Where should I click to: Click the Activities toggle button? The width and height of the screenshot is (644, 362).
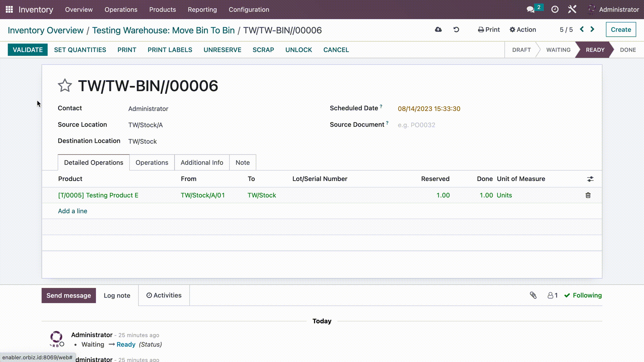[164, 295]
